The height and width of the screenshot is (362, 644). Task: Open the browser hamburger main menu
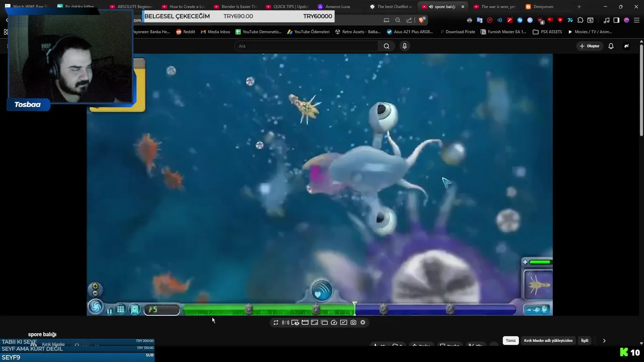pyautogui.click(x=636, y=20)
